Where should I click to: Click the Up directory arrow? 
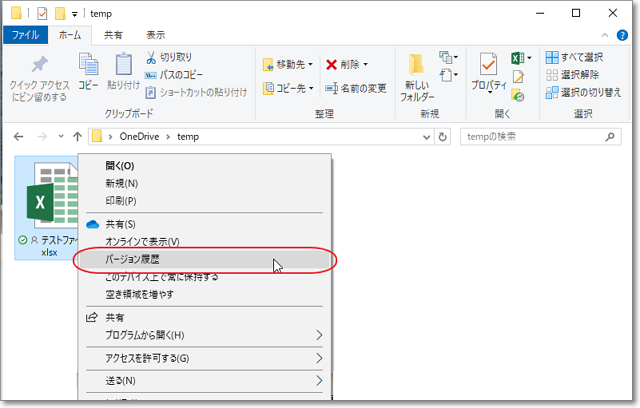pyautogui.click(x=78, y=136)
